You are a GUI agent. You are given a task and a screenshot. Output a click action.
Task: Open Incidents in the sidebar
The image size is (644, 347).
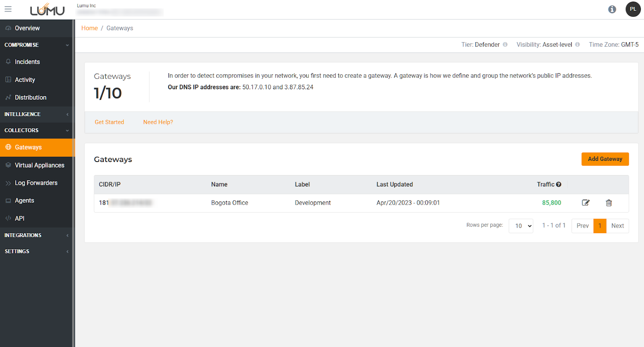click(x=27, y=62)
